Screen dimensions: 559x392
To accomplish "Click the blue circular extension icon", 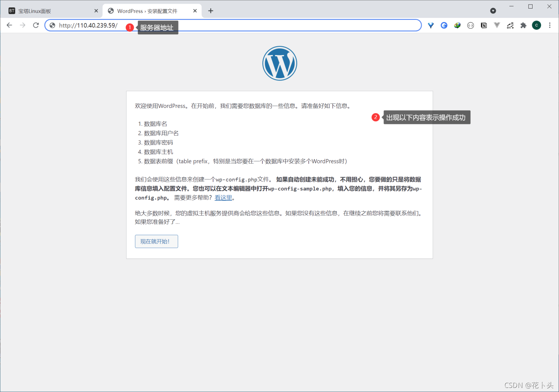I will 444,25.
